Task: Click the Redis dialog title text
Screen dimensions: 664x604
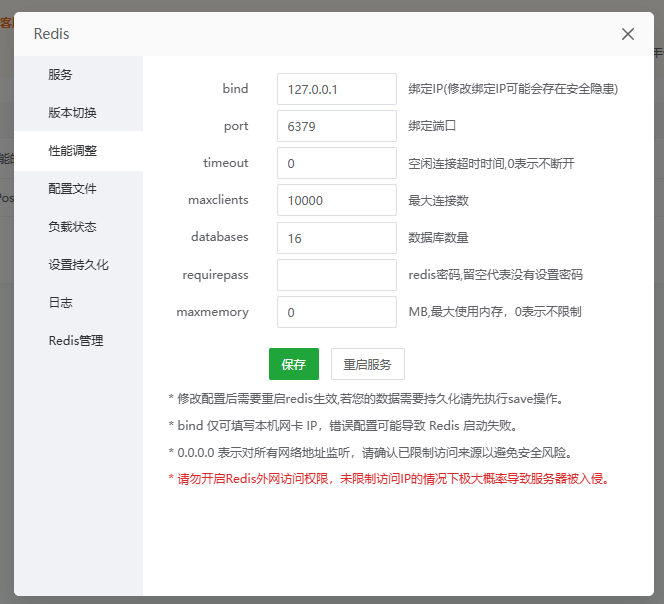Action: (x=51, y=34)
